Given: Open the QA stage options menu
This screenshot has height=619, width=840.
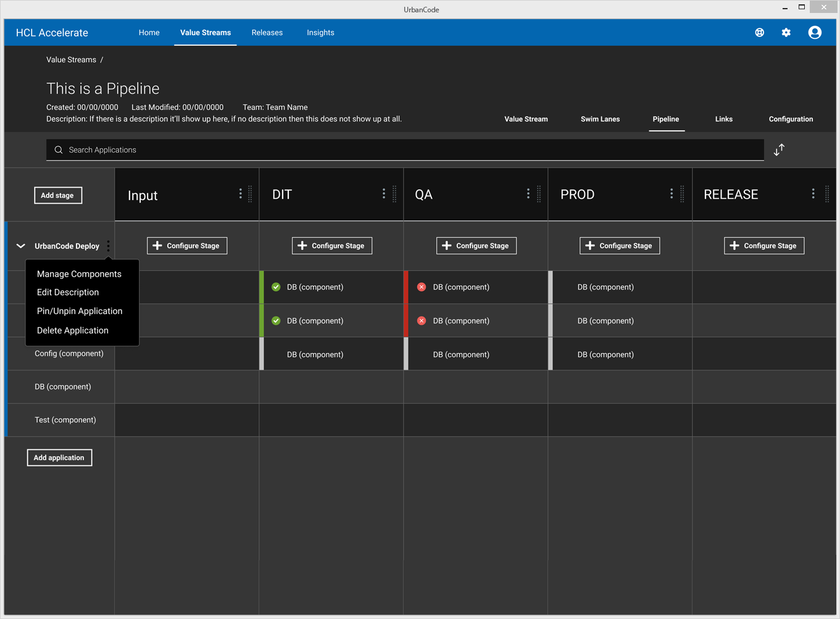Looking at the screenshot, I should tap(528, 194).
